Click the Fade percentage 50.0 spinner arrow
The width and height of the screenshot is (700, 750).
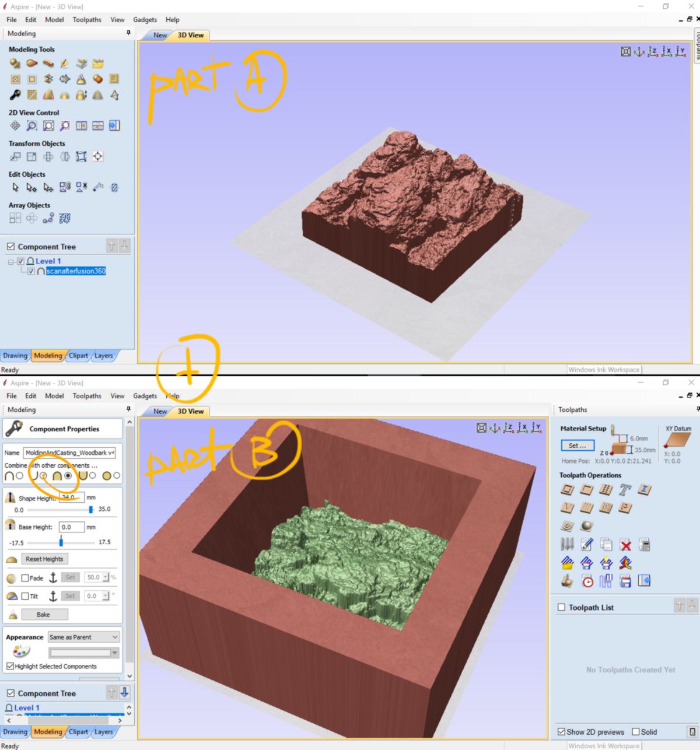106,577
